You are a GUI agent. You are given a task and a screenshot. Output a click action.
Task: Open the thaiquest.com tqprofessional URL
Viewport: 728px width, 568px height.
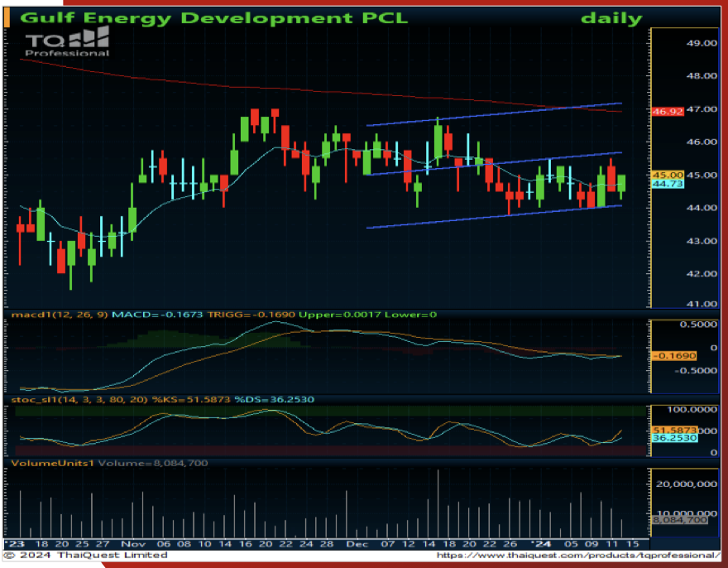pos(578,556)
